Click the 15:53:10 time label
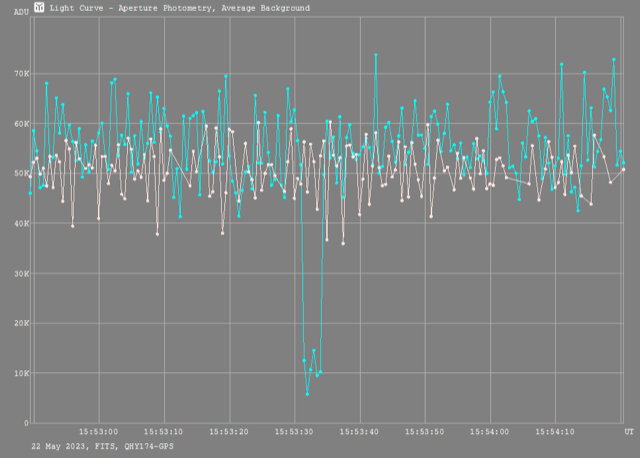The image size is (640, 458). coord(163,432)
